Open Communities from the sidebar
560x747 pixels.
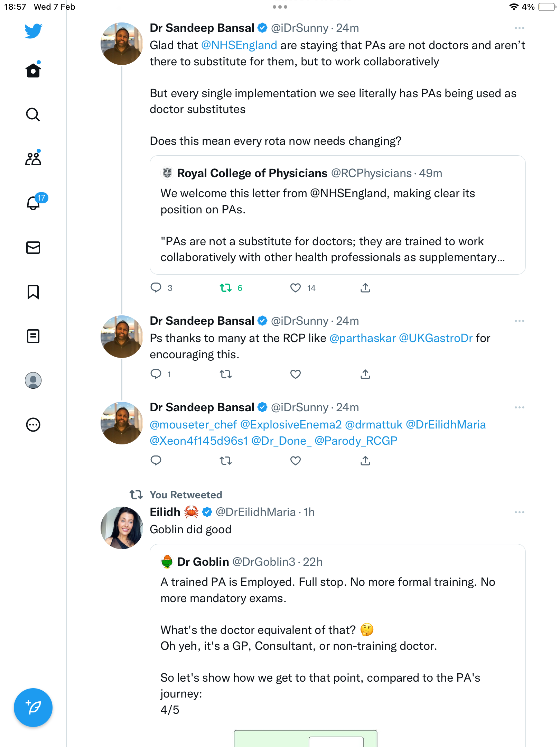click(x=33, y=158)
